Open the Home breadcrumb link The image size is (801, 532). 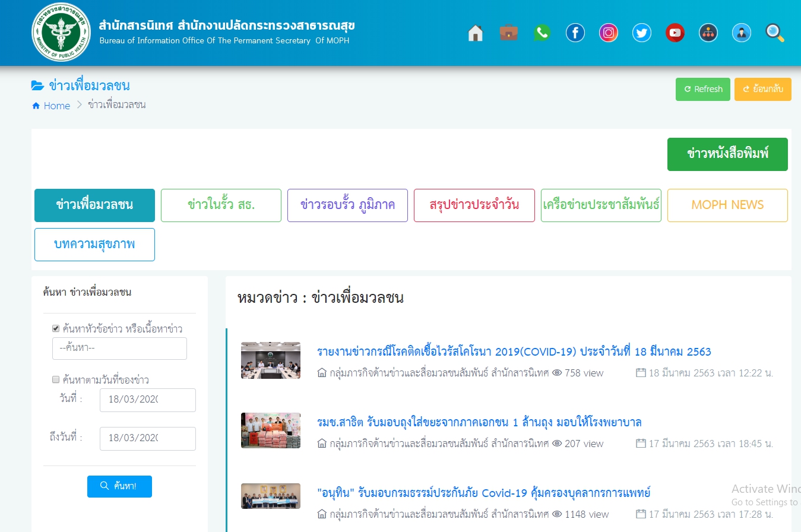[x=57, y=106]
